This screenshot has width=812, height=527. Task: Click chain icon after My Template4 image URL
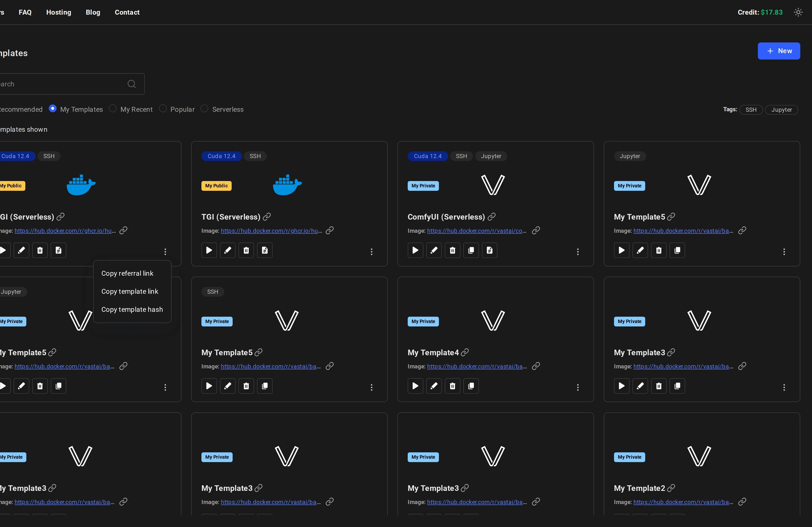tap(536, 366)
